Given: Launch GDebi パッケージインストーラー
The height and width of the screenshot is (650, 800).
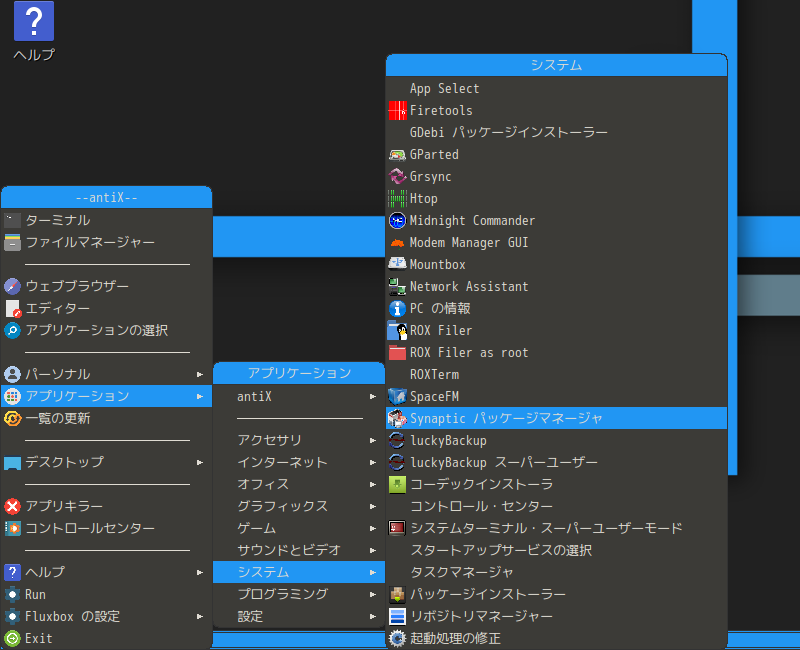Looking at the screenshot, I should 556,133.
